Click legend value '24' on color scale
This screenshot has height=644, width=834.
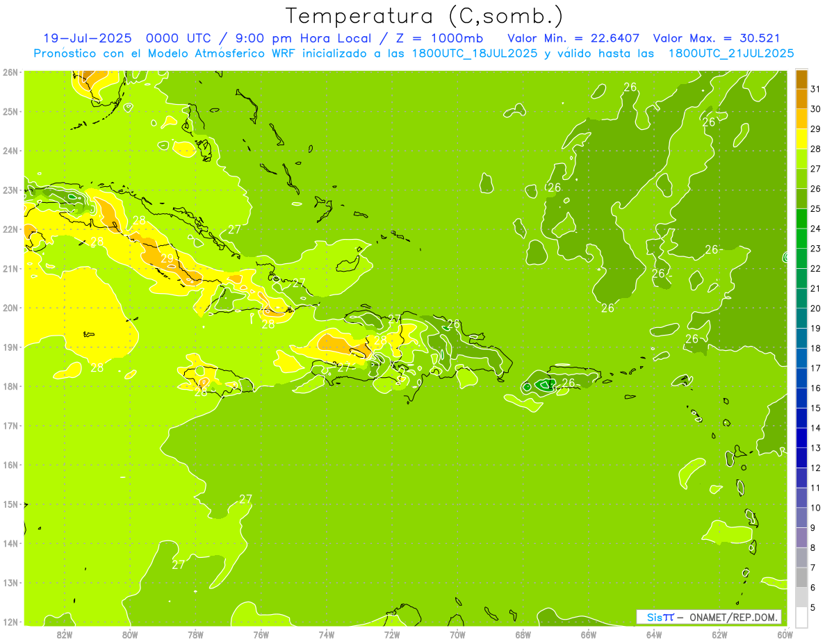tap(816, 229)
